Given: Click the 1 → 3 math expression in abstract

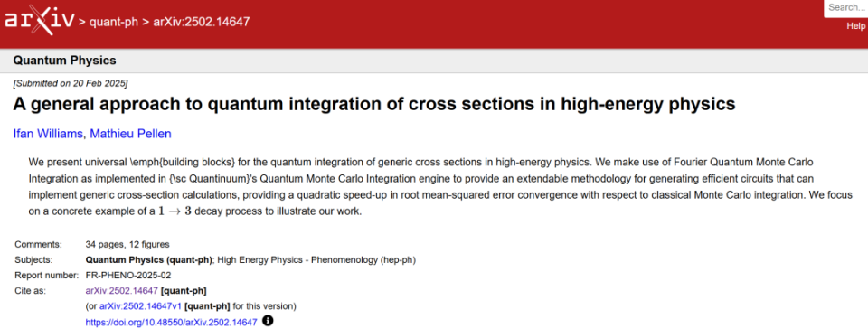Looking at the screenshot, I should coord(175,212).
